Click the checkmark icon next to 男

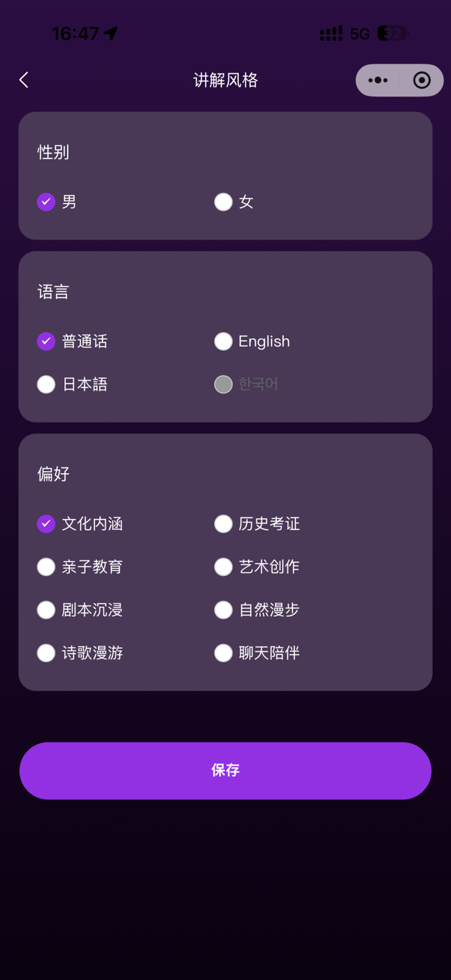click(46, 202)
